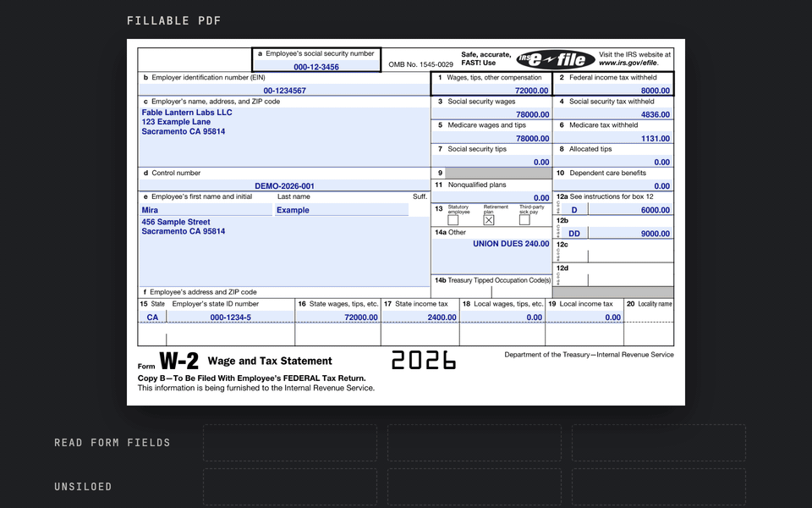812x508 pixels.
Task: Click box 12a amount field 6000.00
Action: 631,209
